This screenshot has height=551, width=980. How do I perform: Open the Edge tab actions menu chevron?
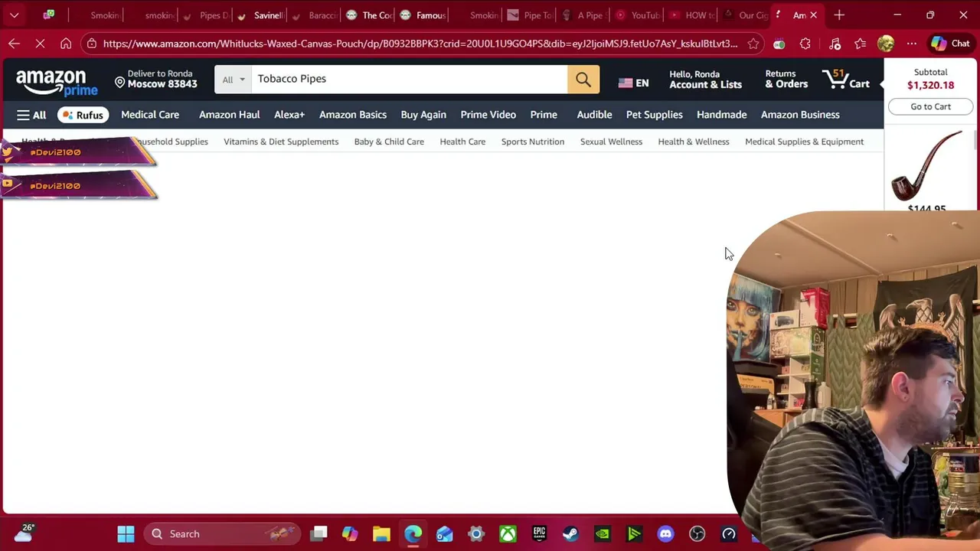tap(14, 15)
